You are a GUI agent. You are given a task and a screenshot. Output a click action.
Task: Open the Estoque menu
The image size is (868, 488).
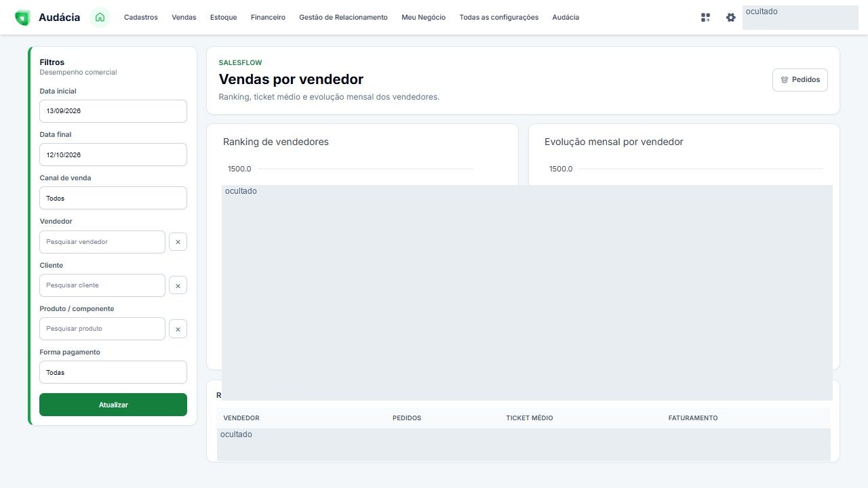click(224, 18)
